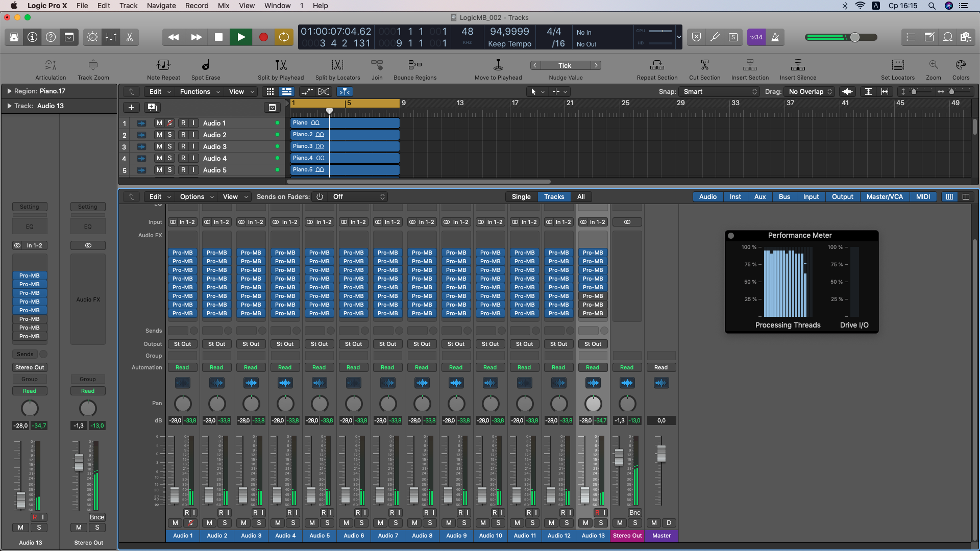This screenshot has width=980, height=551.
Task: Click Set Locators tool
Action: pos(898,69)
